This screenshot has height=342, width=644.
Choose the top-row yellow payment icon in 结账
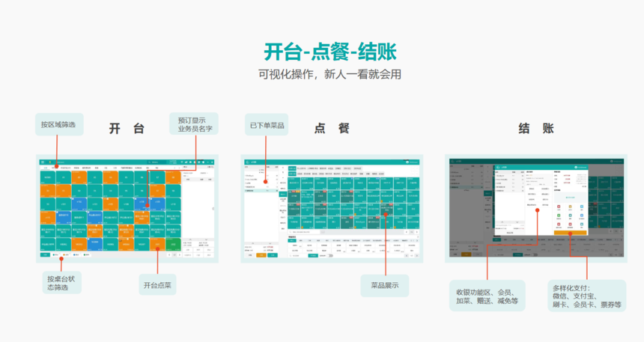coord(571,207)
